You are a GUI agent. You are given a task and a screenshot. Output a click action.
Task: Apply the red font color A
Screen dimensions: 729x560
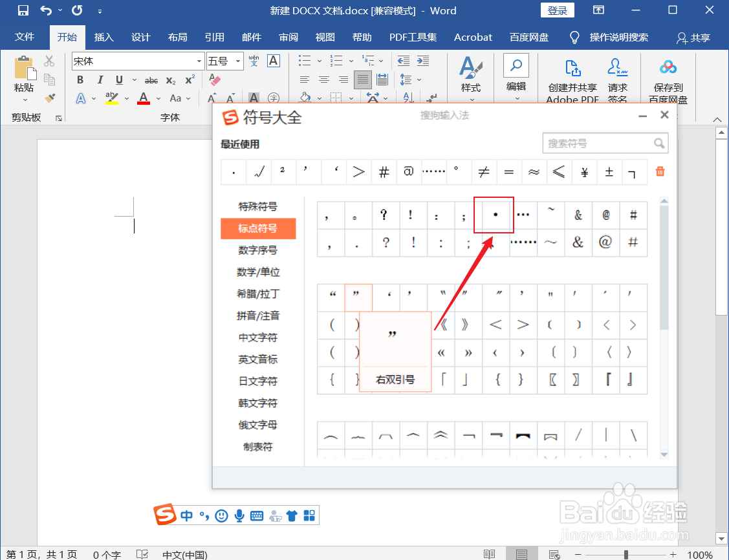[144, 98]
